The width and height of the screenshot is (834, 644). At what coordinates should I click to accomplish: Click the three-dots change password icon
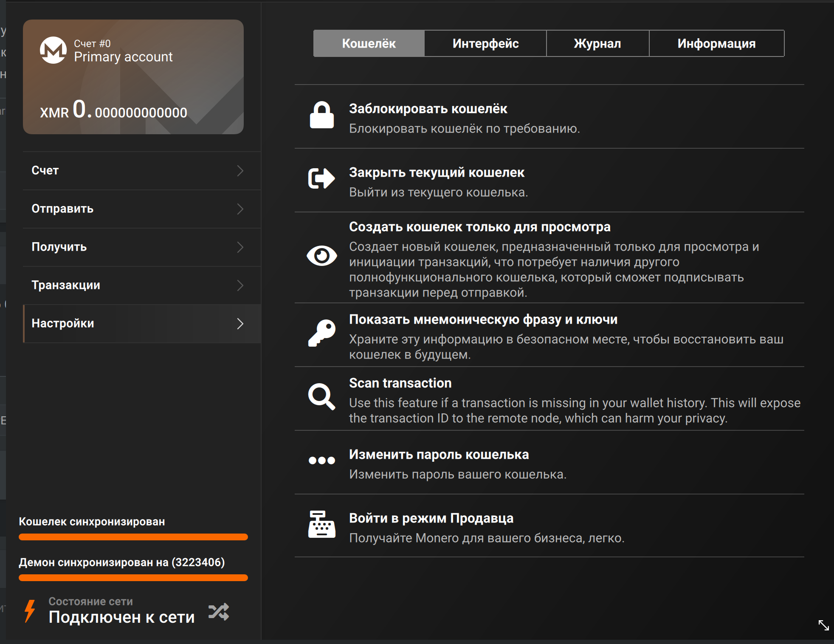coord(321,460)
